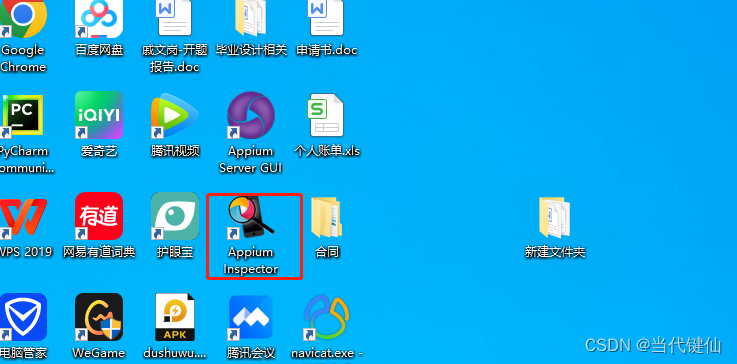Select the 电脑管家 shield icon
This screenshot has width=737, height=364.
[24, 317]
